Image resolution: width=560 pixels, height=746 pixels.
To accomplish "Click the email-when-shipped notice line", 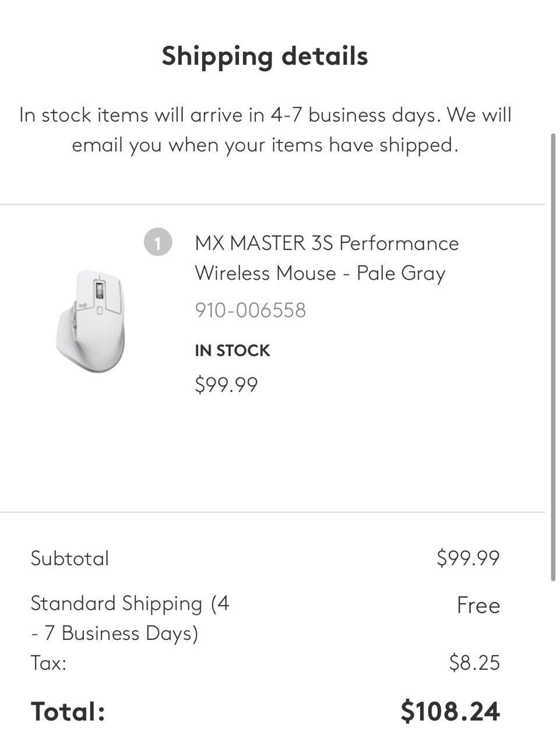I will 265,145.
